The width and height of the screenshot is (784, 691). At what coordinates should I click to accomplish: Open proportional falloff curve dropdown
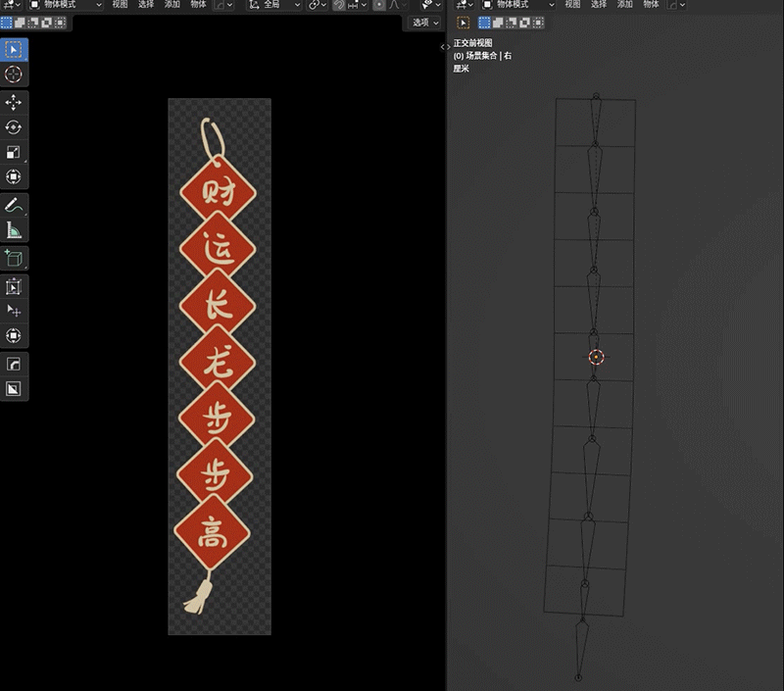tap(398, 5)
